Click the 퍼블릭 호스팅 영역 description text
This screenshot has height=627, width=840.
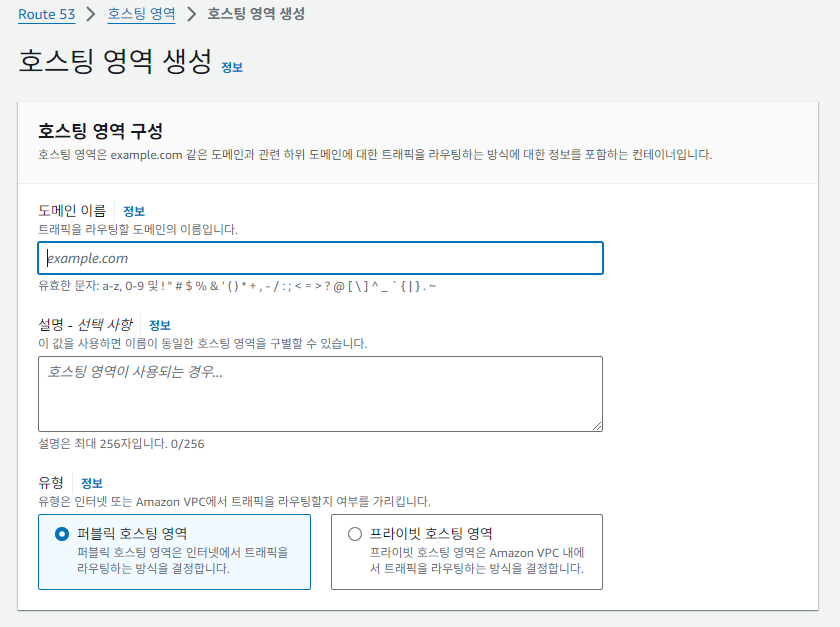point(183,561)
